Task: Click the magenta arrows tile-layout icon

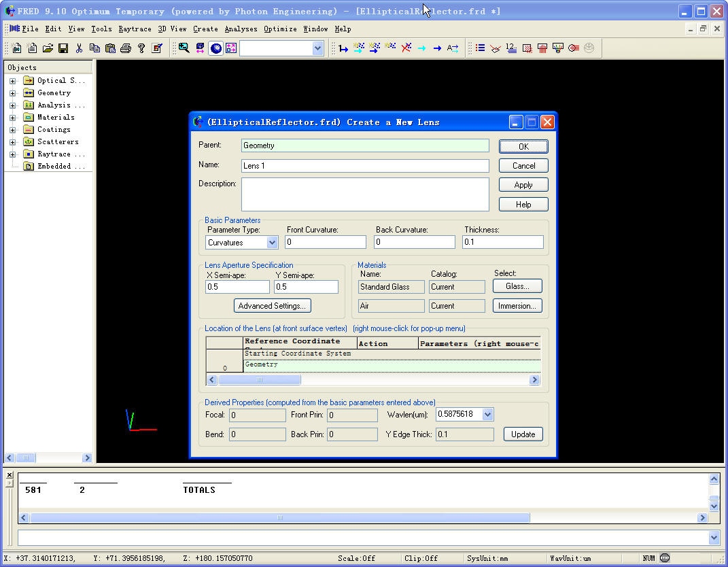Action: point(231,48)
